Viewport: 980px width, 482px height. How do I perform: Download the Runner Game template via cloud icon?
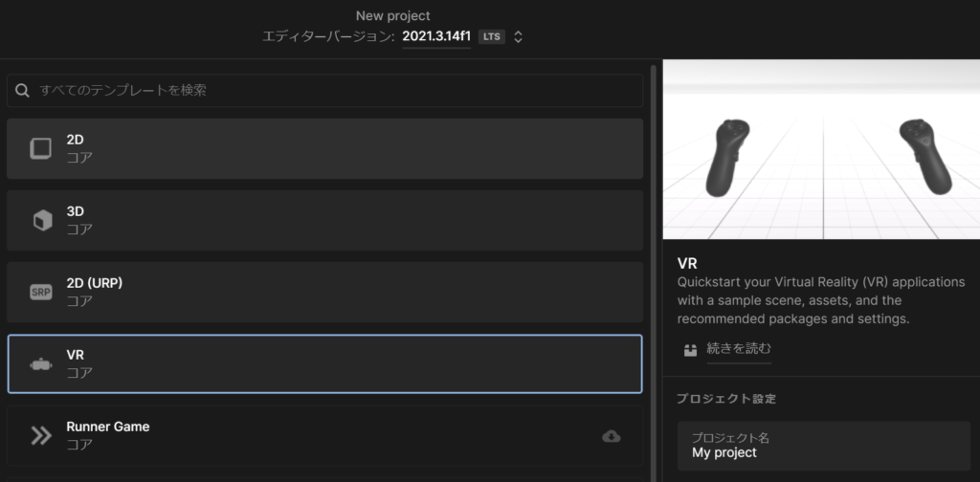click(612, 436)
